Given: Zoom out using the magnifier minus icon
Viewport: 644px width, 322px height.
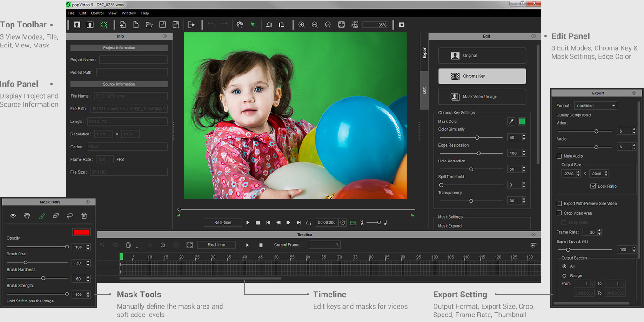Looking at the screenshot, I should [315, 25].
